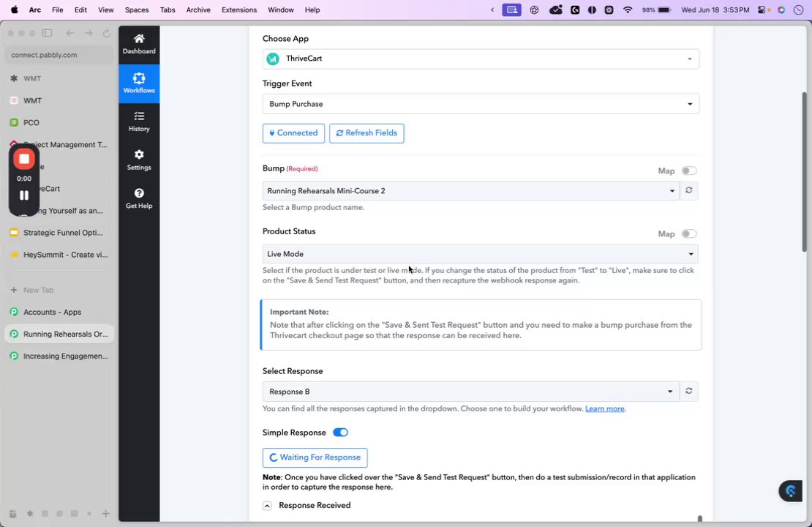Open the Learn more link
This screenshot has width=812, height=527.
coord(604,409)
